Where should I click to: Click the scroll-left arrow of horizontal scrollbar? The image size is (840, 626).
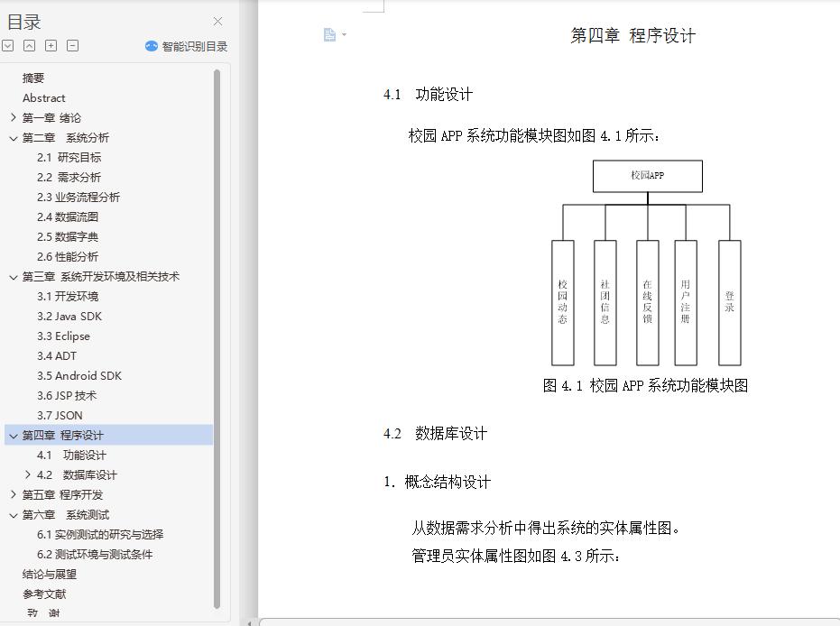249,622
